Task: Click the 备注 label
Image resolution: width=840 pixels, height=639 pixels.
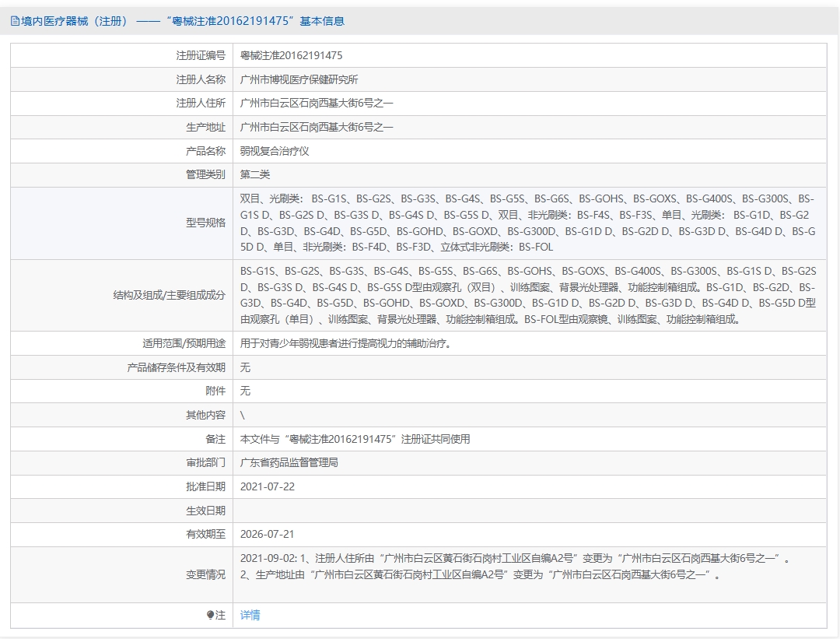Action: (215, 440)
